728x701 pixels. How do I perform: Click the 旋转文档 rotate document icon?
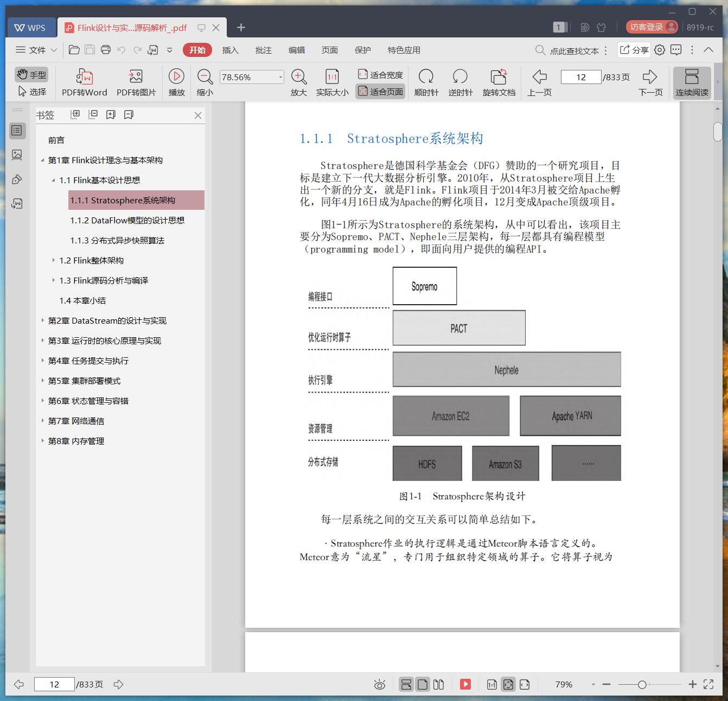[499, 82]
